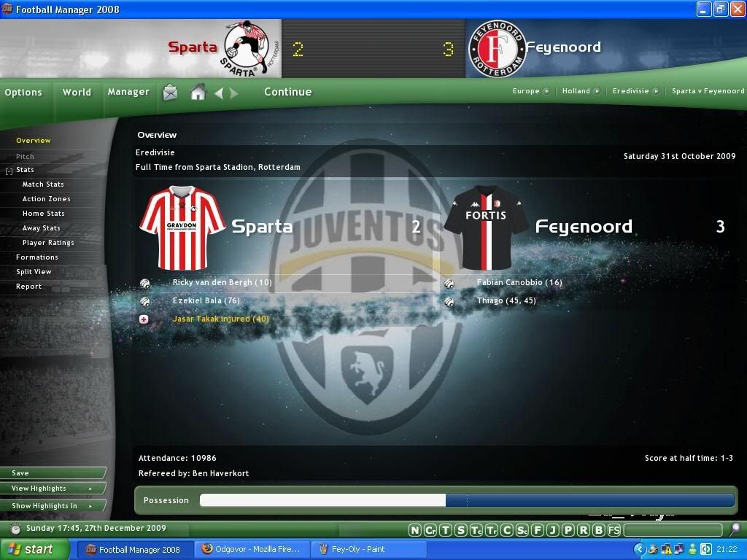Click the Cr shortcut icon
The width and height of the screenshot is (747, 560).
[430, 530]
